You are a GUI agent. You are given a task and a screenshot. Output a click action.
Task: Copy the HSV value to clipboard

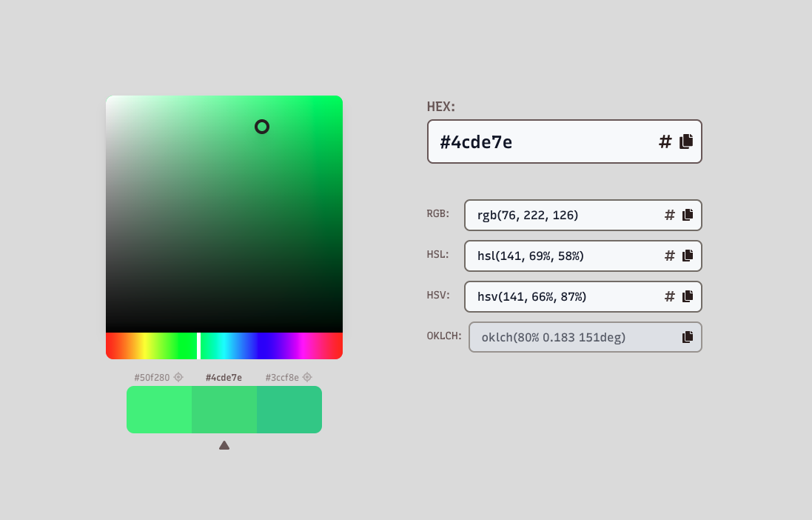click(688, 296)
